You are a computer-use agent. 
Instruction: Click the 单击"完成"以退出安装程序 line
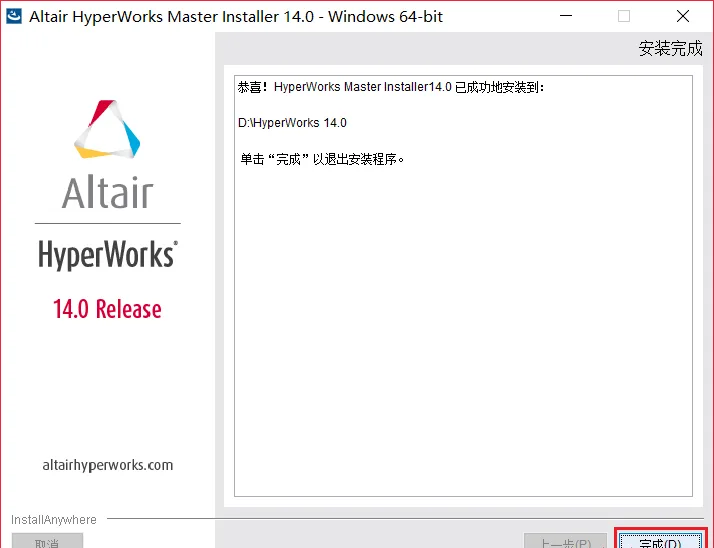click(322, 159)
